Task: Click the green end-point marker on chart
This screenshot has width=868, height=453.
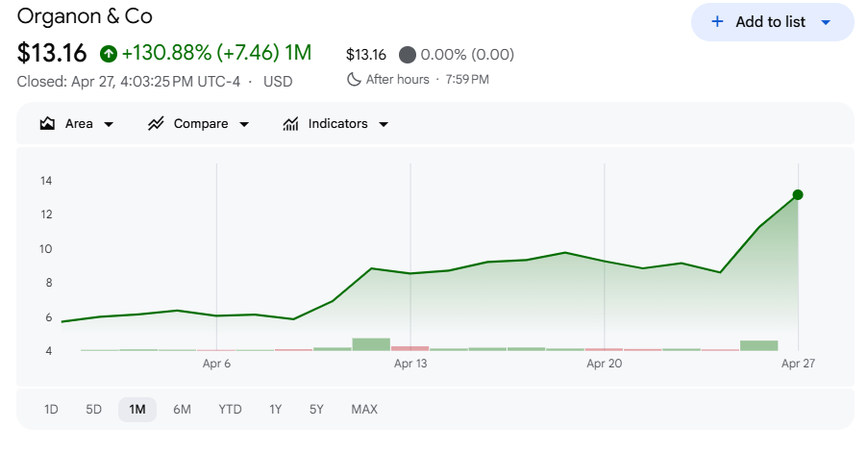Action: [x=798, y=195]
